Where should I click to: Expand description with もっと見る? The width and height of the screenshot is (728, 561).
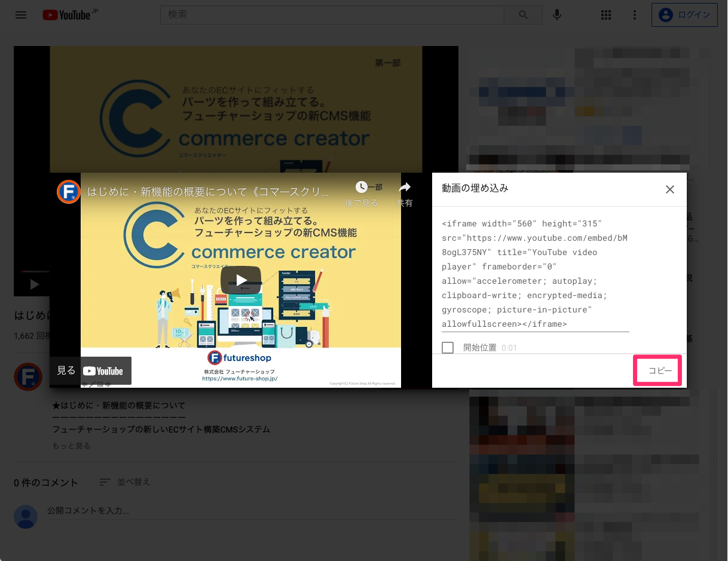tap(72, 446)
